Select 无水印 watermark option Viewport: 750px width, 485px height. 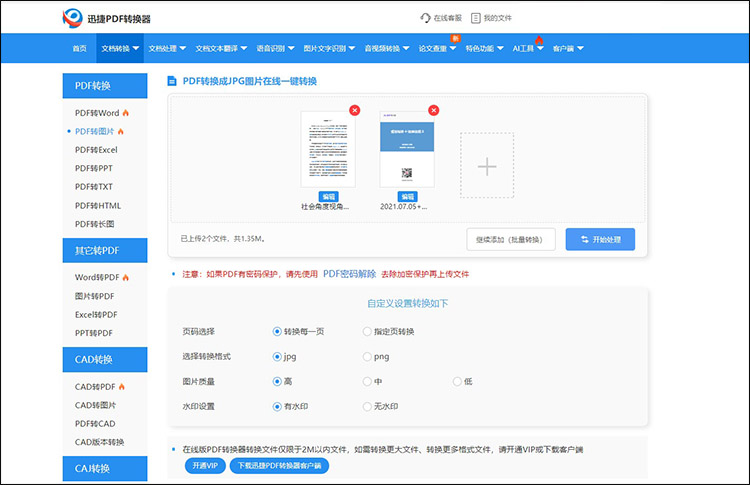(366, 407)
